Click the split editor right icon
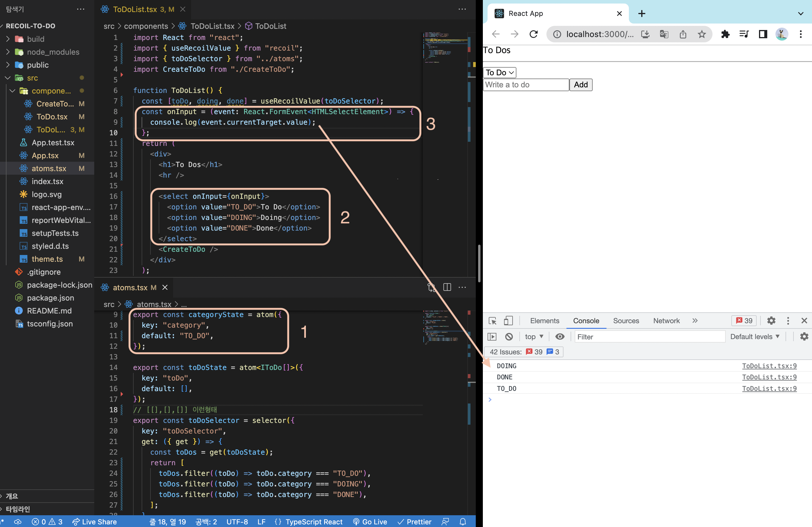 (447, 287)
